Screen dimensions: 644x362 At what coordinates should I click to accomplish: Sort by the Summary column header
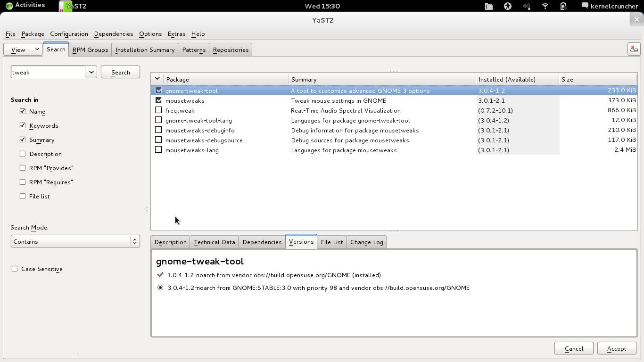click(x=382, y=79)
